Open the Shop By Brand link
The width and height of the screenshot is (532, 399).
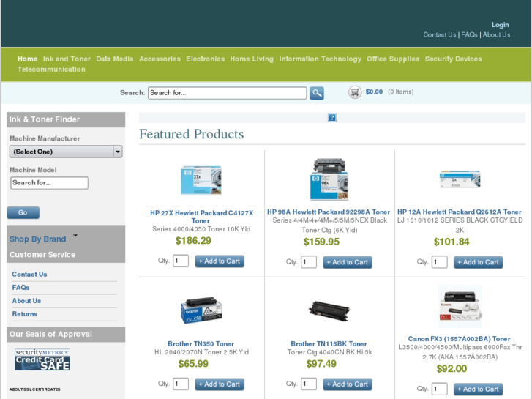click(37, 239)
